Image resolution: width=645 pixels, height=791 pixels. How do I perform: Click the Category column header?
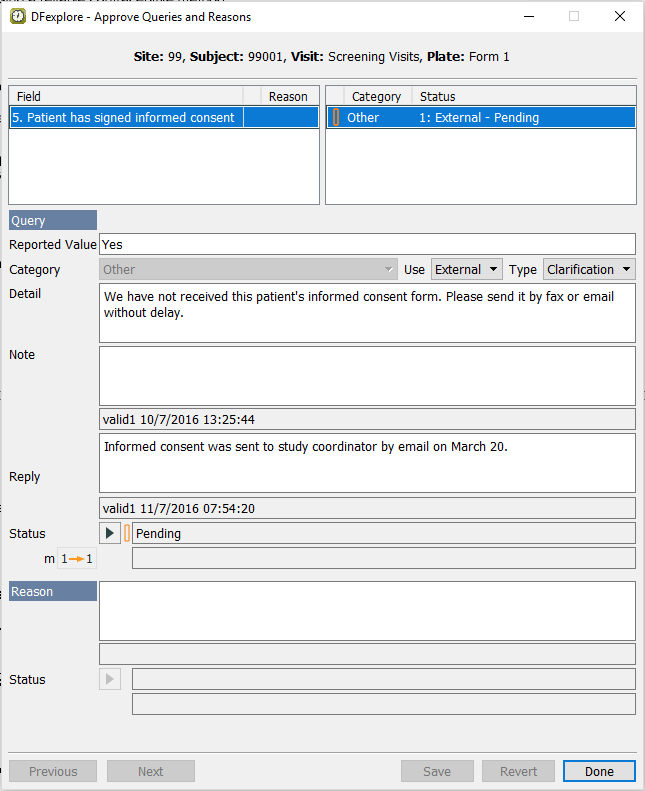(x=376, y=97)
